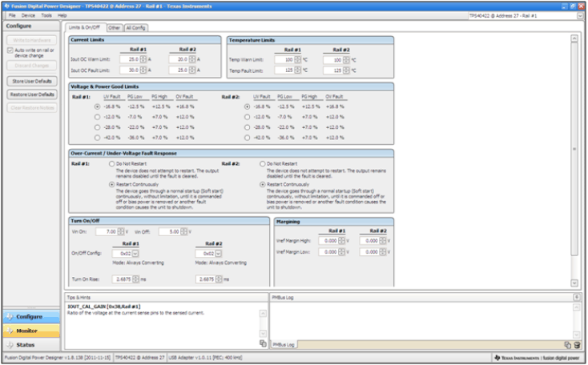The height and width of the screenshot is (365, 588).
Task: Click the application icon in title bar
Action: (x=6, y=6)
